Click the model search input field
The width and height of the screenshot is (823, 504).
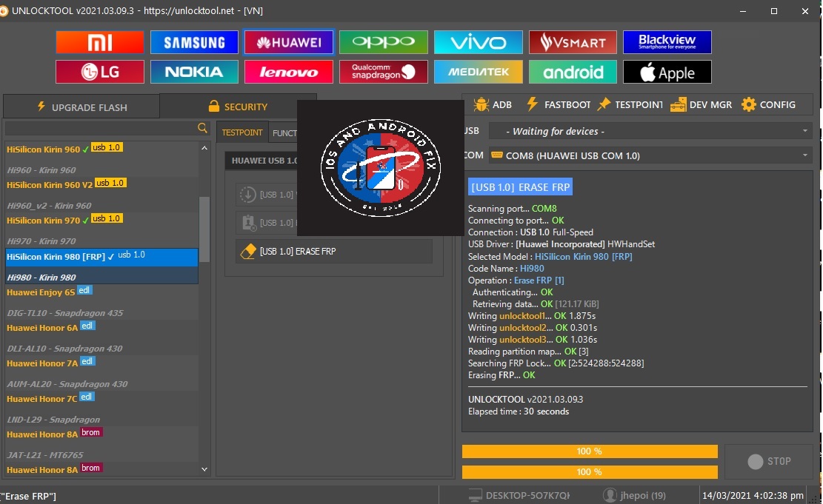[x=100, y=128]
